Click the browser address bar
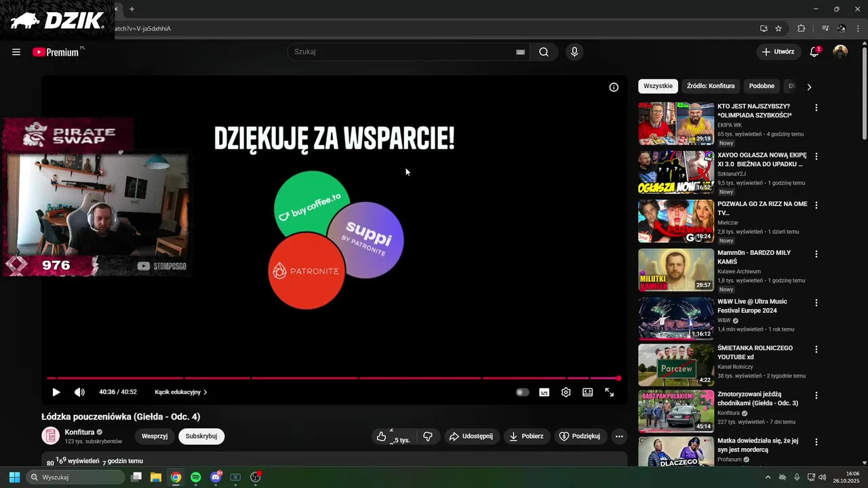Viewport: 868px width, 488px height. [x=434, y=28]
